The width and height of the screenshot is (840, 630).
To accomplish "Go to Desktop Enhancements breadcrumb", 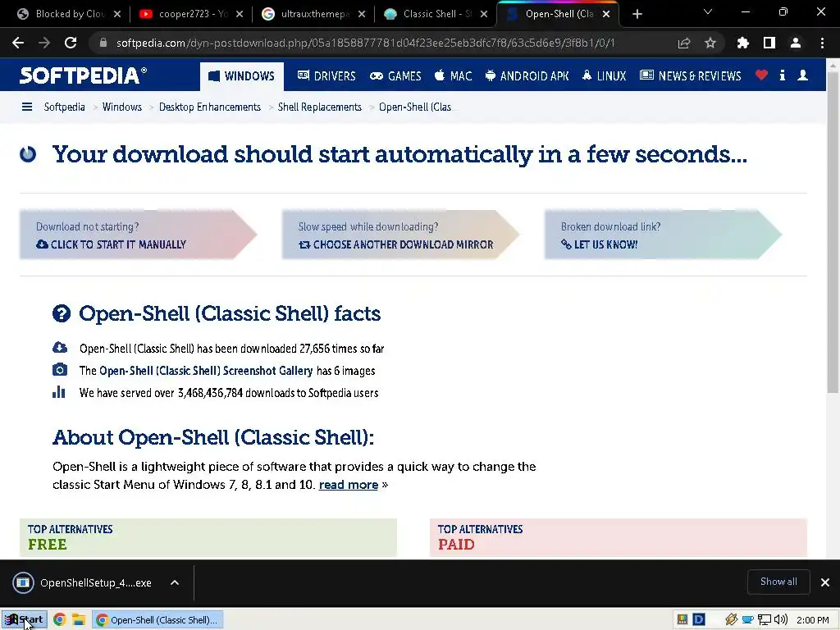I will pyautogui.click(x=209, y=107).
